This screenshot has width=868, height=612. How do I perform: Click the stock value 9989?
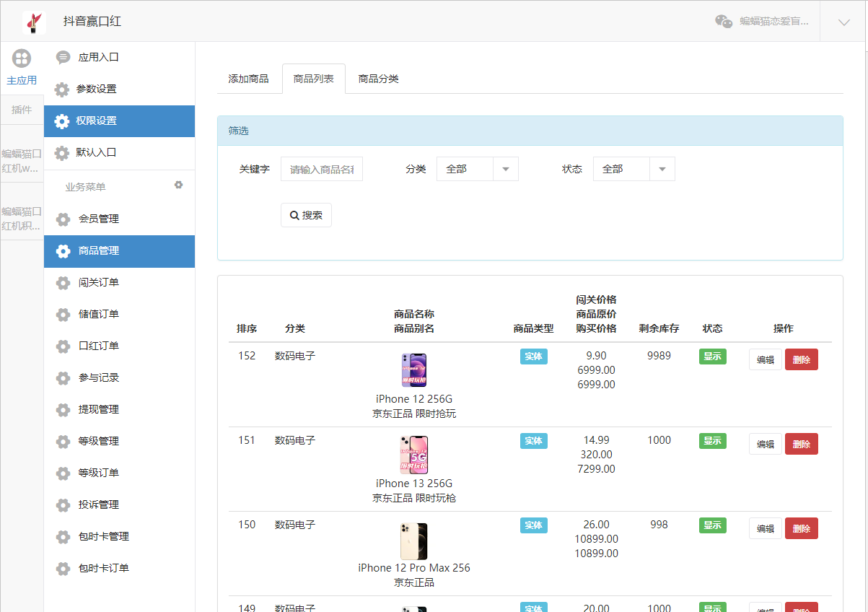(659, 356)
